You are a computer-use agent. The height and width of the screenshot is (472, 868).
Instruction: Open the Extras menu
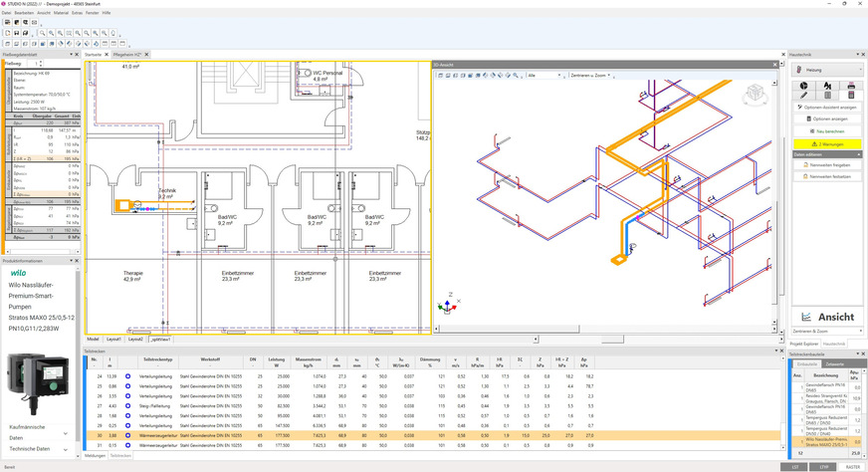coord(76,13)
